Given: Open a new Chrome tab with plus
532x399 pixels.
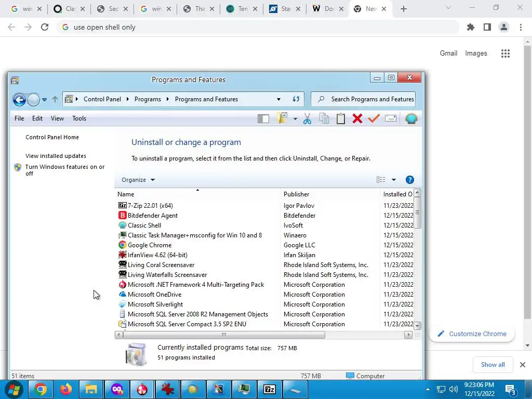Looking at the screenshot, I should 403,9.
